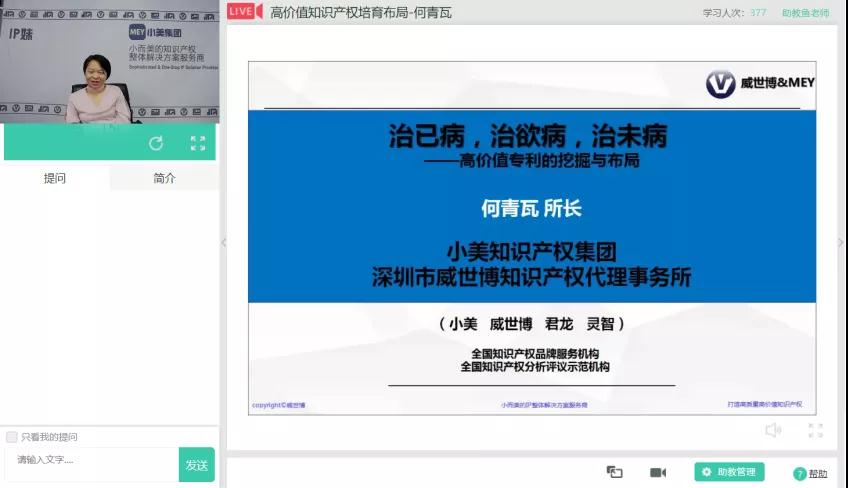Swap video and slide windows icon

coord(614,472)
